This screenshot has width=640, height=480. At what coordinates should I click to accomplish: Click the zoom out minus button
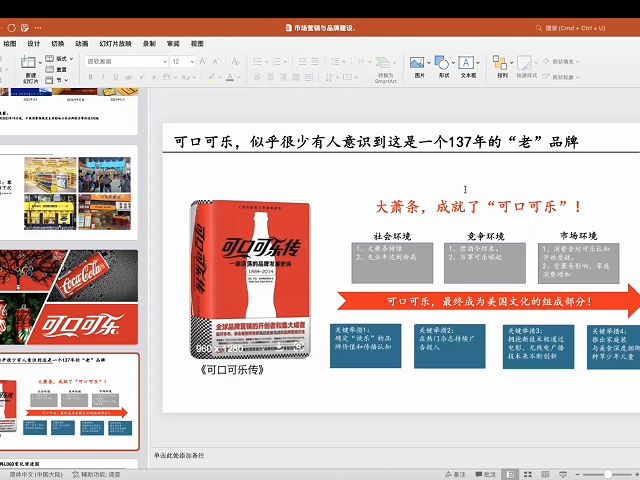pyautogui.click(x=578, y=474)
